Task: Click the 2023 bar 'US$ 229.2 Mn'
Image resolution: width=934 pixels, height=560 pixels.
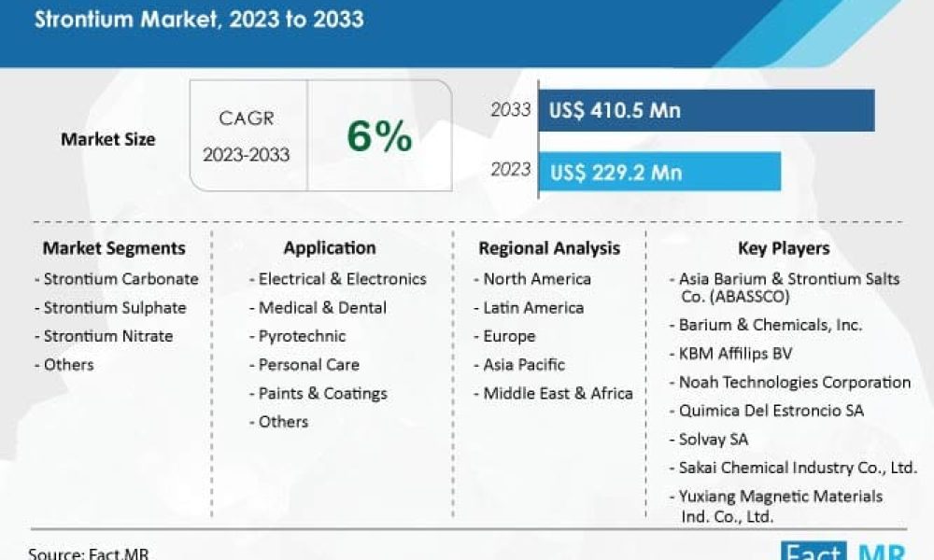Action: point(660,172)
